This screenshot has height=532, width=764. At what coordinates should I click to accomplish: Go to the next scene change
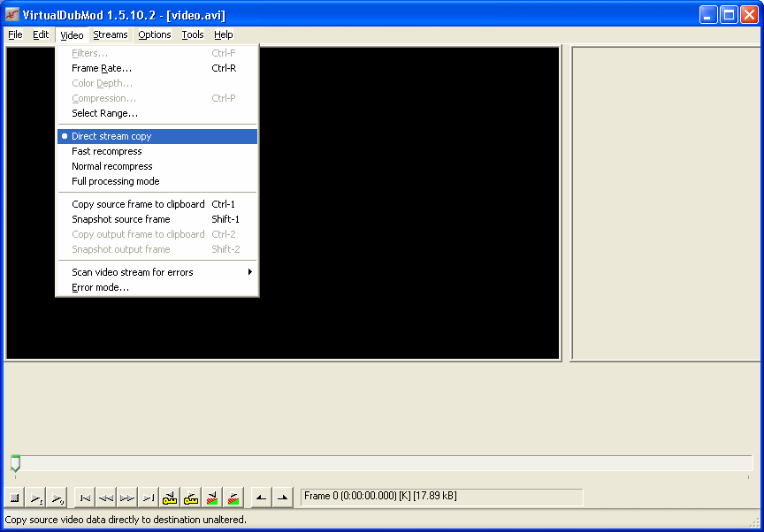[x=233, y=498]
